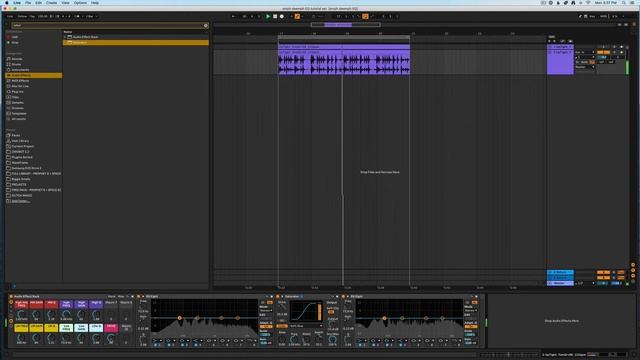Image resolution: width=640 pixels, height=360 pixels.
Task: Click the Map button in the rack header
Action: click(121, 296)
